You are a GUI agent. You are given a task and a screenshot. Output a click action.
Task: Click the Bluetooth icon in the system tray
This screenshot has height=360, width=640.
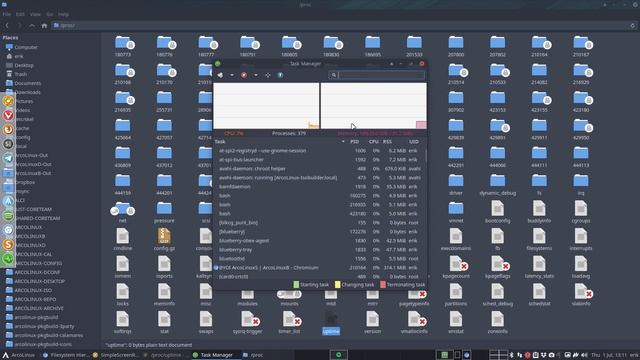pos(511,355)
